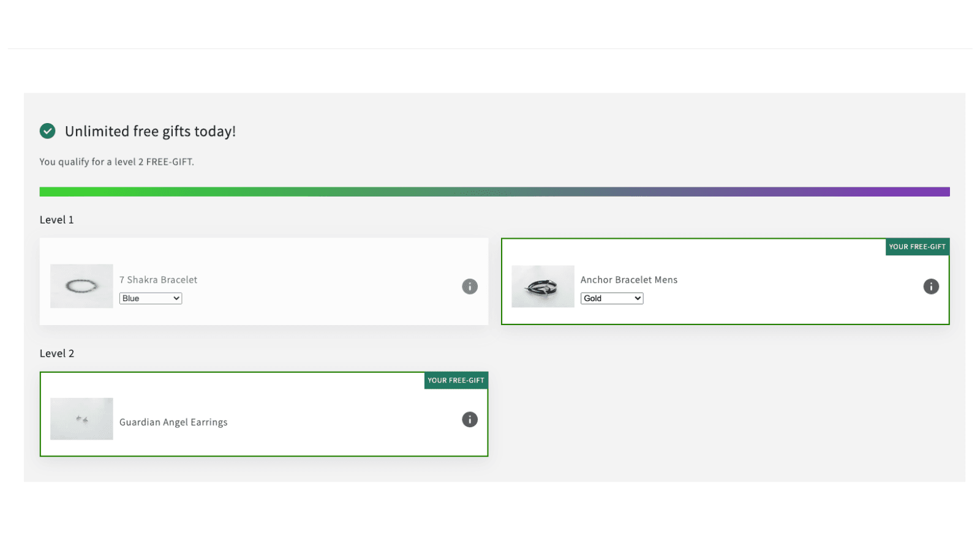The height and width of the screenshot is (551, 980).
Task: Click the green checkmark icon next to the header
Action: click(x=47, y=131)
